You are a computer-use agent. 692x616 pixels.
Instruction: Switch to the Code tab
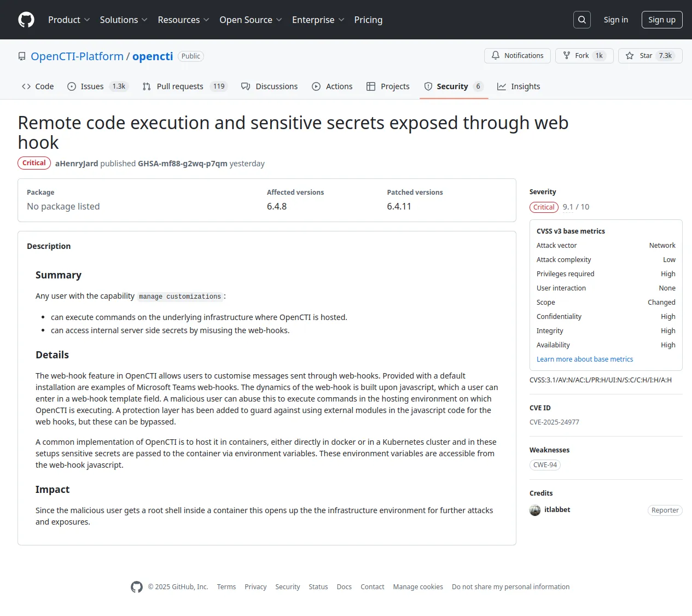pos(38,86)
